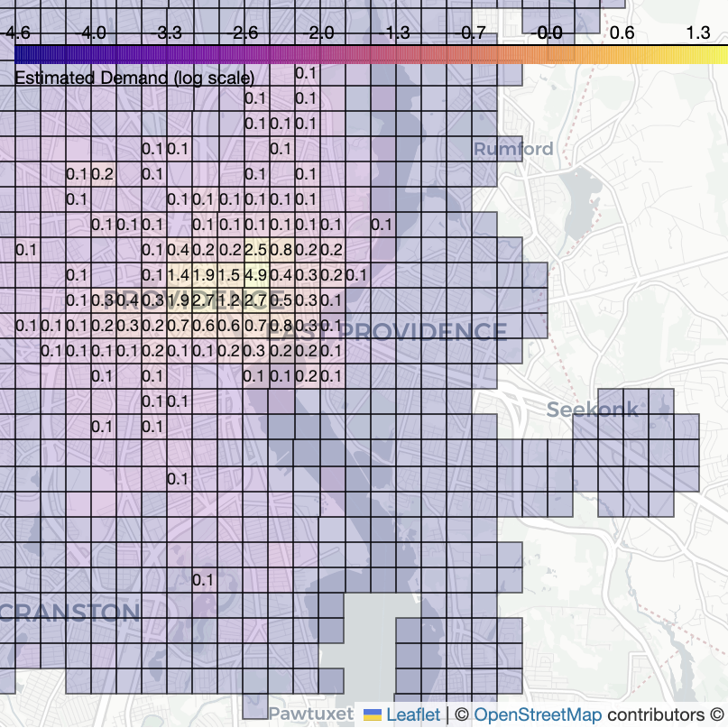Click the Cranston map label

pyautogui.click(x=70, y=613)
